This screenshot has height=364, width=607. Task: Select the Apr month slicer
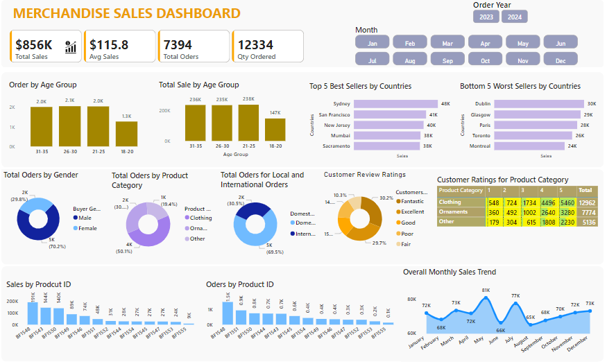click(x=485, y=42)
